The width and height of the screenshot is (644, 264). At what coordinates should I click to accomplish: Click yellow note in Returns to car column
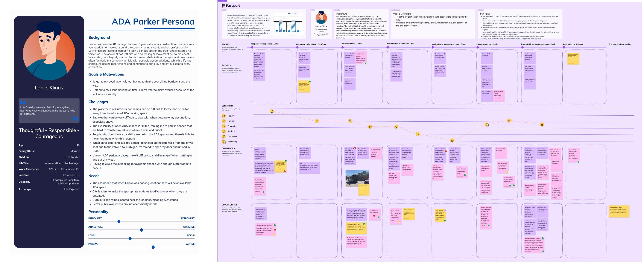pyautogui.click(x=573, y=59)
